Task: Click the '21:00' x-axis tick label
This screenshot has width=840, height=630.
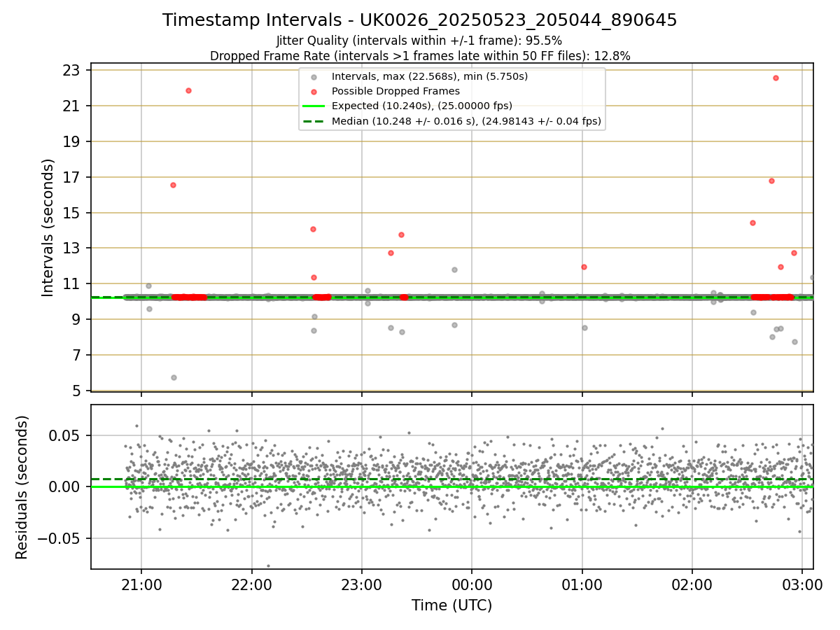Action: tap(141, 584)
